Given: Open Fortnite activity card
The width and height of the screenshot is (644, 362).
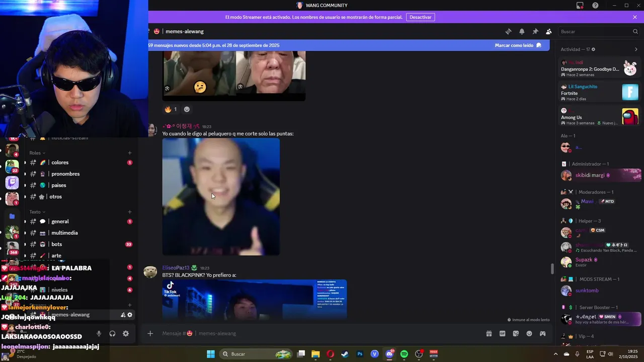Looking at the screenshot, I should 600,93.
